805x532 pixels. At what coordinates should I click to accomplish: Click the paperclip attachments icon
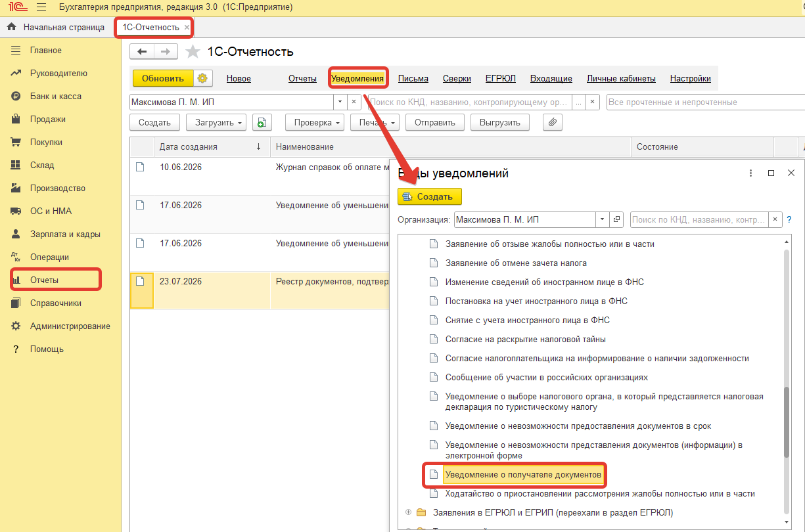coord(553,123)
